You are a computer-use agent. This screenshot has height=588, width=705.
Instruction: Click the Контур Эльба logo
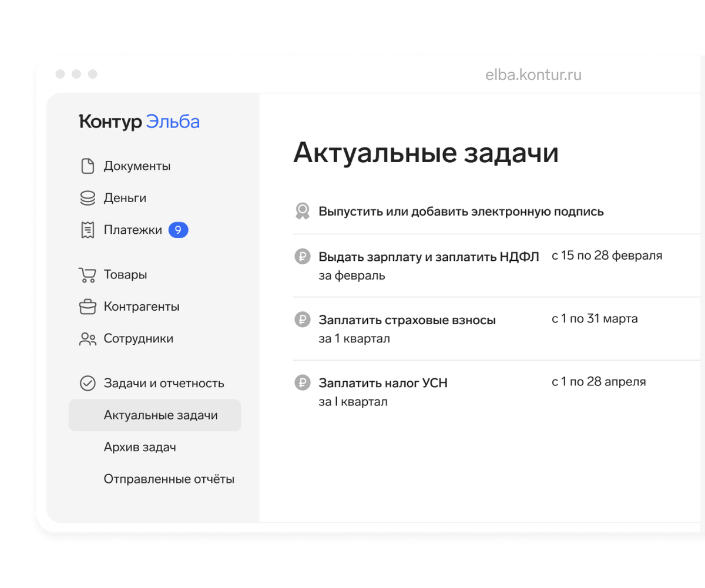click(139, 122)
